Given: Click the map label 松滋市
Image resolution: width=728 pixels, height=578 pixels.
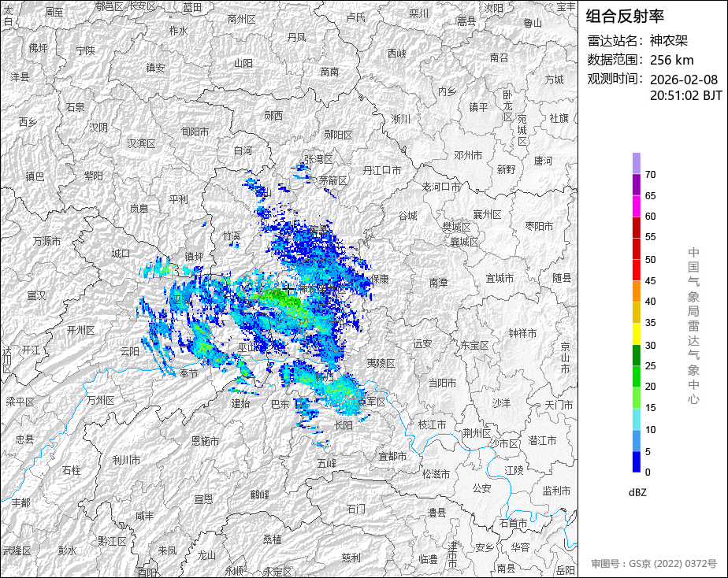Looking at the screenshot, I should tap(436, 474).
